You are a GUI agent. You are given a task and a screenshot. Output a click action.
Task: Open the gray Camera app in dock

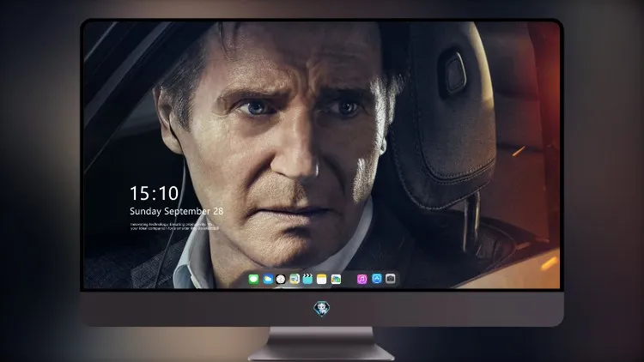pyautogui.click(x=391, y=279)
